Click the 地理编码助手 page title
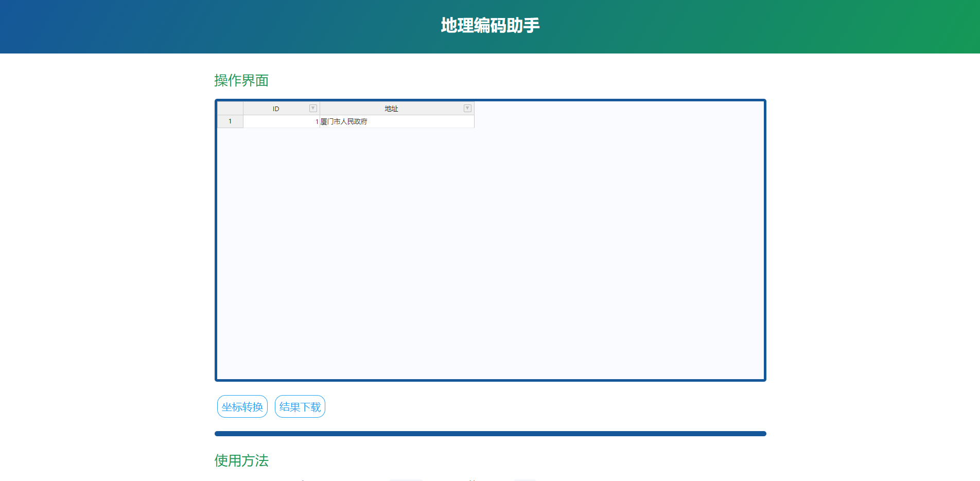The width and height of the screenshot is (980, 481). 490,26
